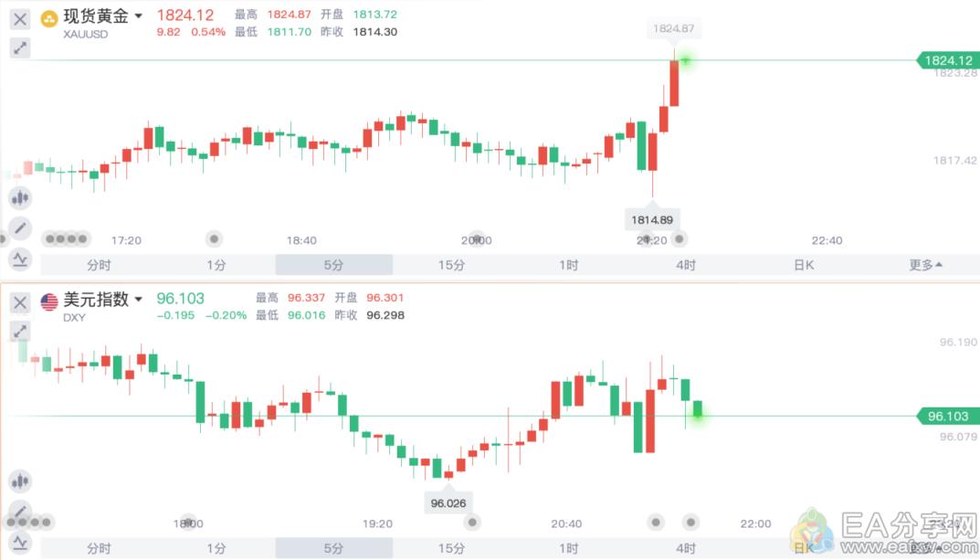980x560 pixels.
Task: Switch gold chart to 日K timeframe
Action: (x=804, y=265)
